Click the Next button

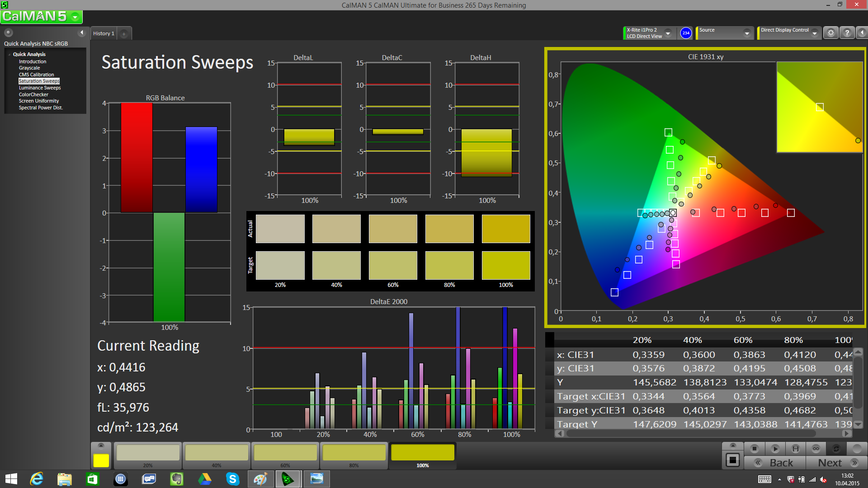tap(836, 463)
